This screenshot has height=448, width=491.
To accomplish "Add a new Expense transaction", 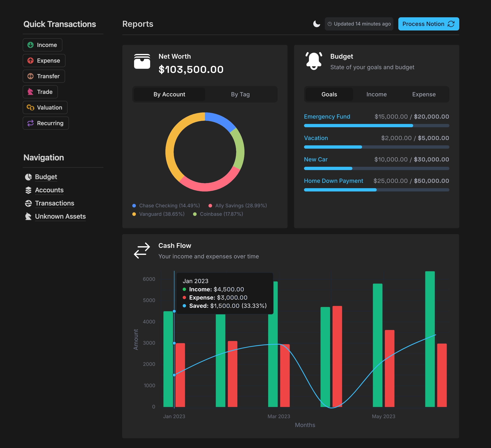I will coord(44,61).
